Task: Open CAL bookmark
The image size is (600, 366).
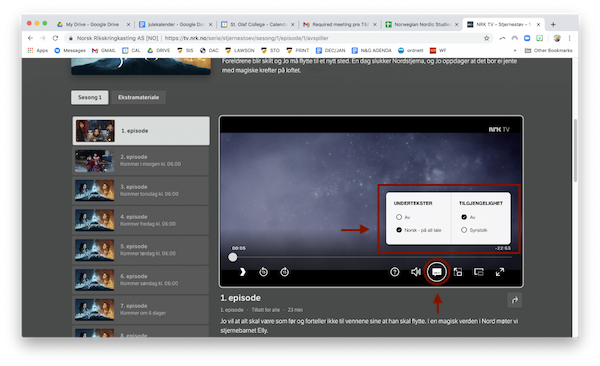Action: [x=131, y=50]
